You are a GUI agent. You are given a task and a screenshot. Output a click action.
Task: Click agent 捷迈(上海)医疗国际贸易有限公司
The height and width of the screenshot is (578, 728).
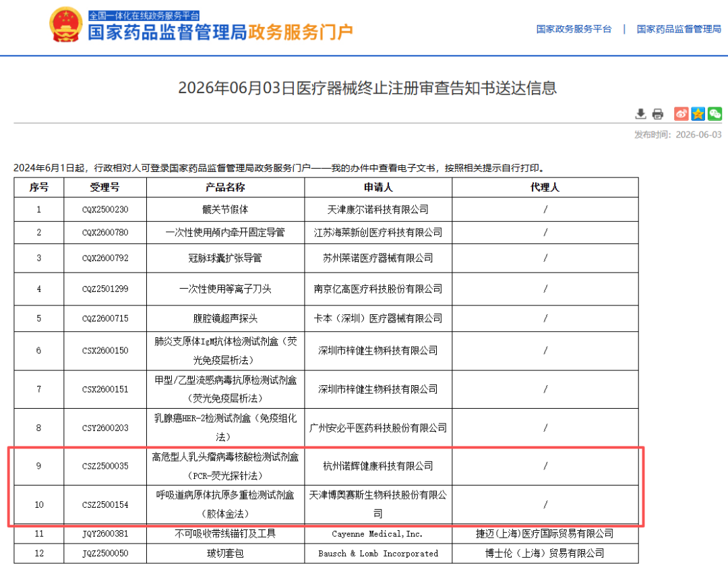click(545, 534)
